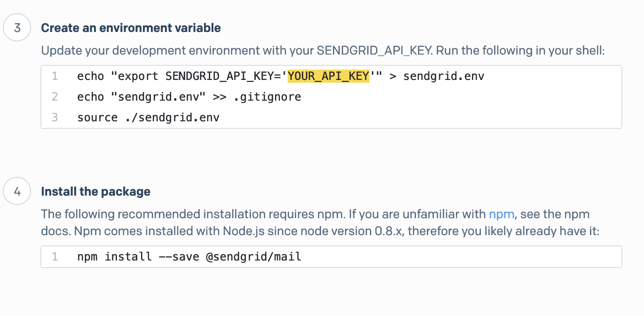Open the blue npm link
644x316 pixels.
click(x=502, y=214)
